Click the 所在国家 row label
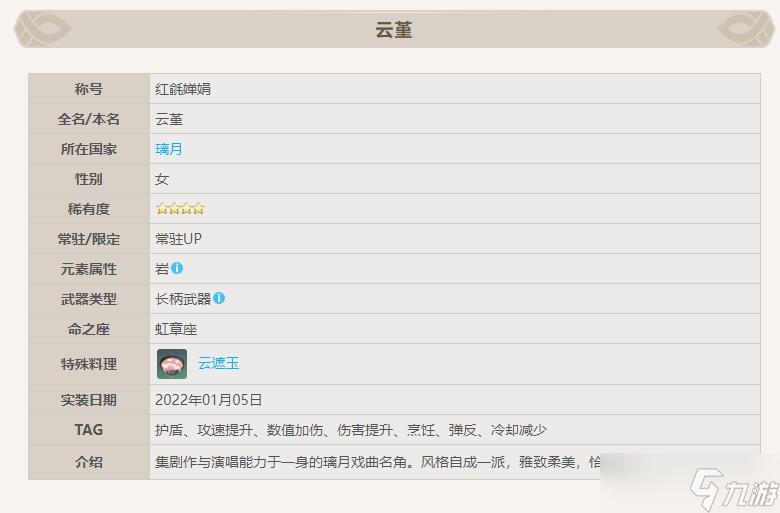The width and height of the screenshot is (780, 513). [x=89, y=149]
